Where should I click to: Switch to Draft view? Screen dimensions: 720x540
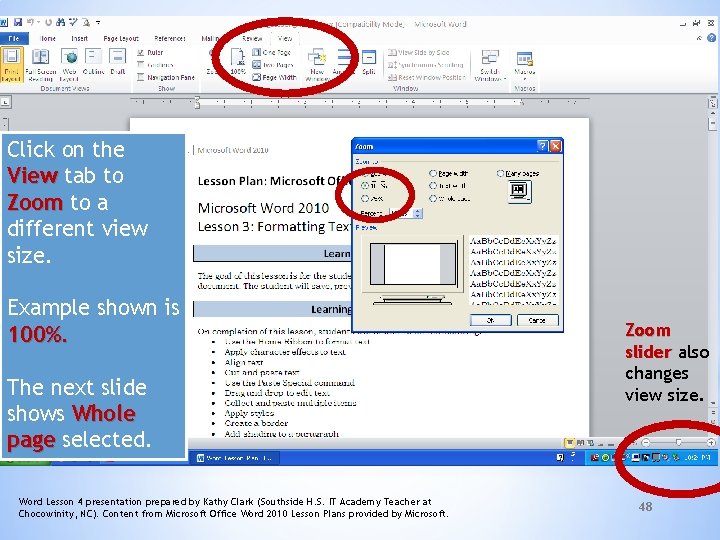point(118,62)
